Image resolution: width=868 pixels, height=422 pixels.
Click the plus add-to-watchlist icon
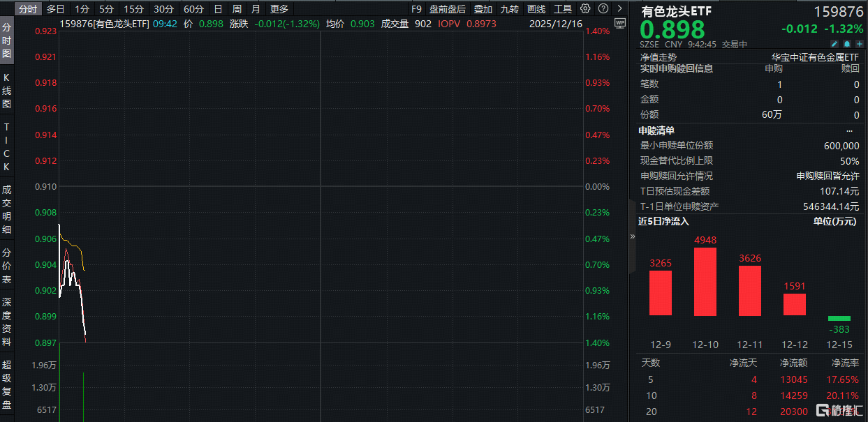click(x=859, y=43)
